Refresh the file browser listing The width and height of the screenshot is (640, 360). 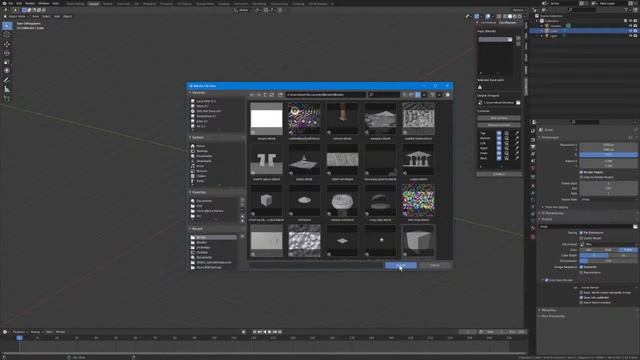pyautogui.click(x=271, y=95)
